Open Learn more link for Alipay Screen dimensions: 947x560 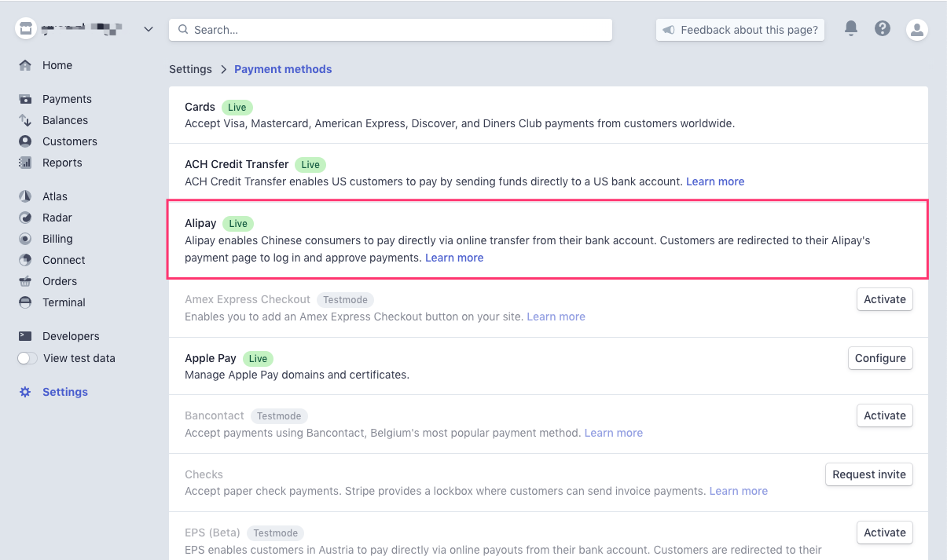pyautogui.click(x=454, y=258)
